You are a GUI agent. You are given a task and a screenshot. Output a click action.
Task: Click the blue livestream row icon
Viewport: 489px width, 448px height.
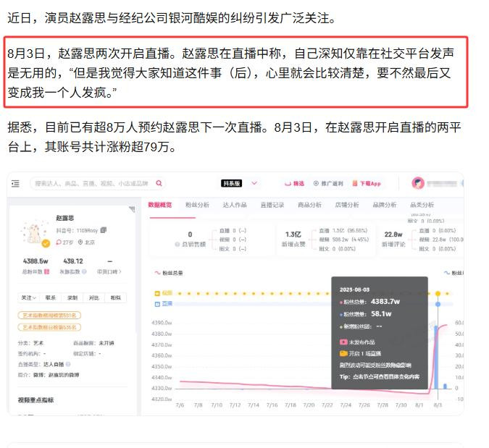[x=157, y=304]
